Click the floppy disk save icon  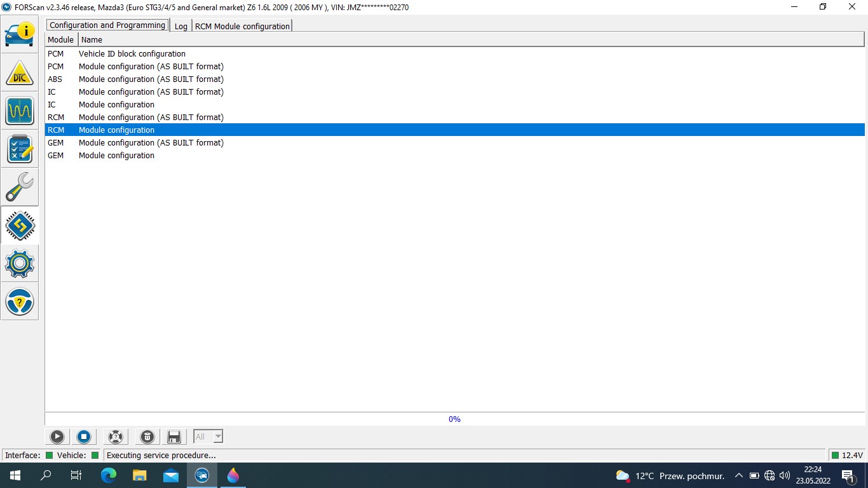(x=173, y=437)
